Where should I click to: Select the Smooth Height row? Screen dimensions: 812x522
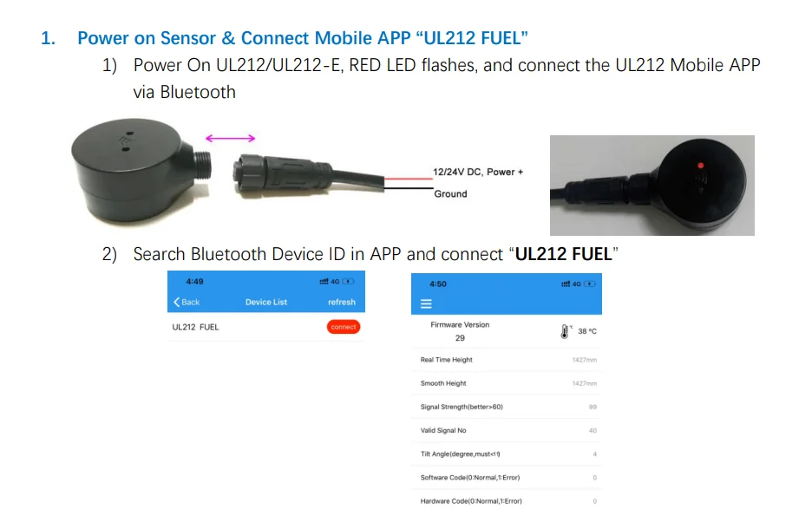pos(507,383)
